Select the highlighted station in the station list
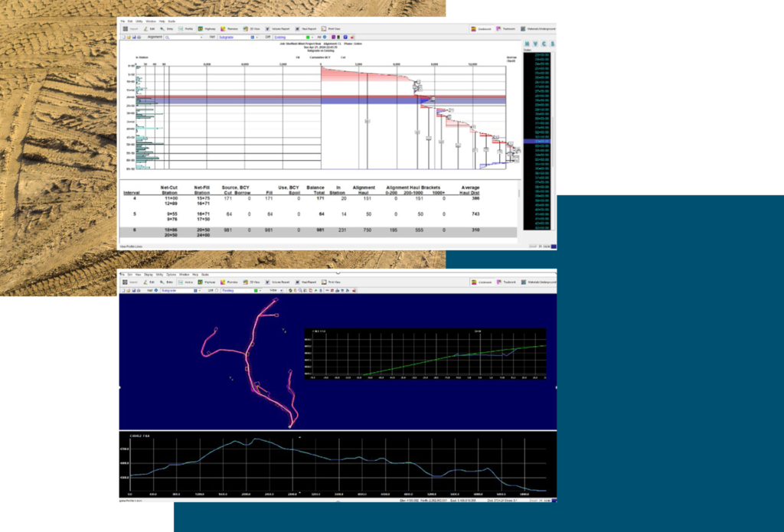This screenshot has width=784, height=532. coord(539,142)
